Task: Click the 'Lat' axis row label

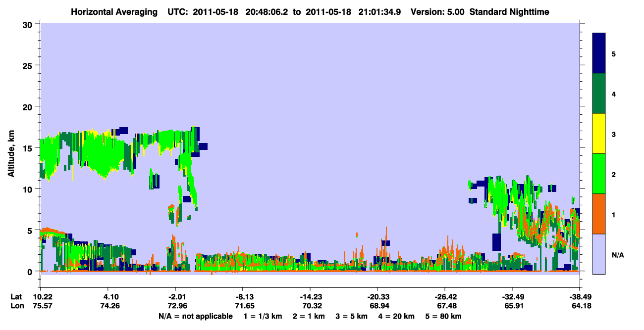Action: click(x=16, y=297)
